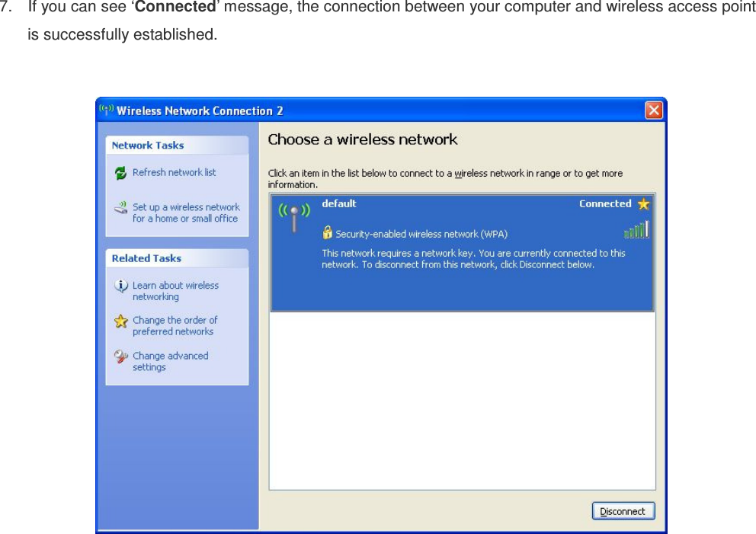Click the star icon beside Change the order
The image size is (756, 534).
point(121,321)
